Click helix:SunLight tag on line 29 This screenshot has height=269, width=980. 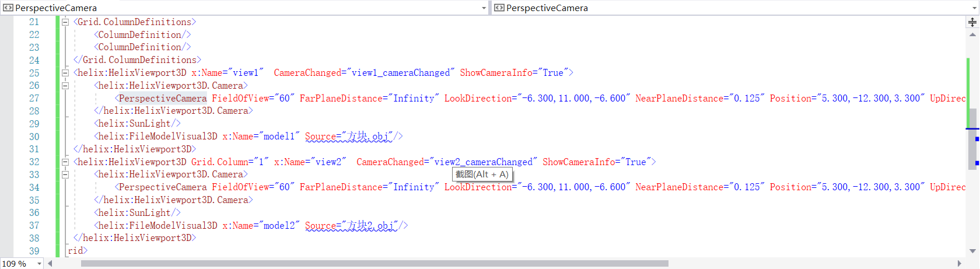pos(137,124)
